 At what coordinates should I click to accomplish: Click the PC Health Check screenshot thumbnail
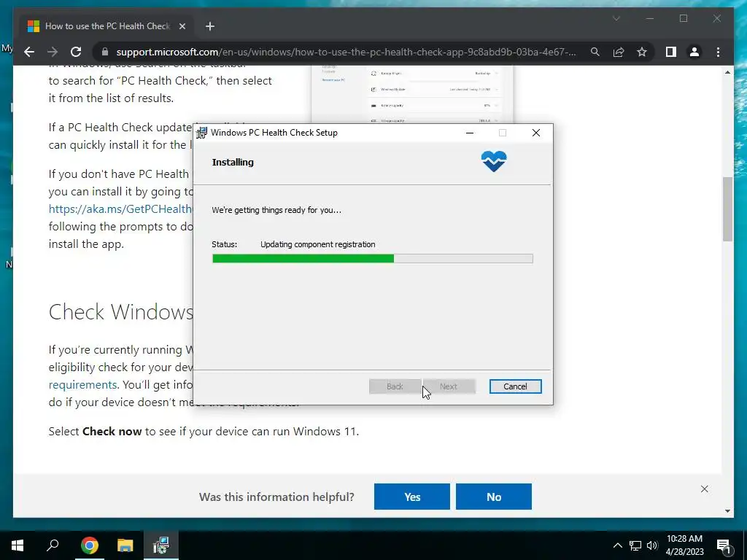pyautogui.click(x=412, y=95)
